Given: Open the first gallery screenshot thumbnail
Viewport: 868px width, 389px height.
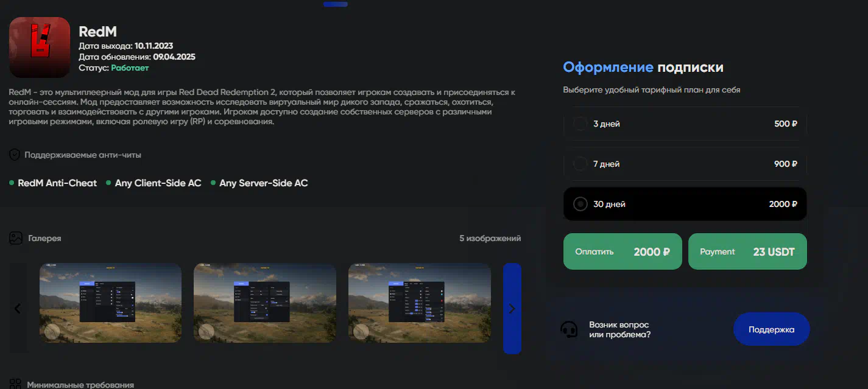Looking at the screenshot, I should click(110, 303).
